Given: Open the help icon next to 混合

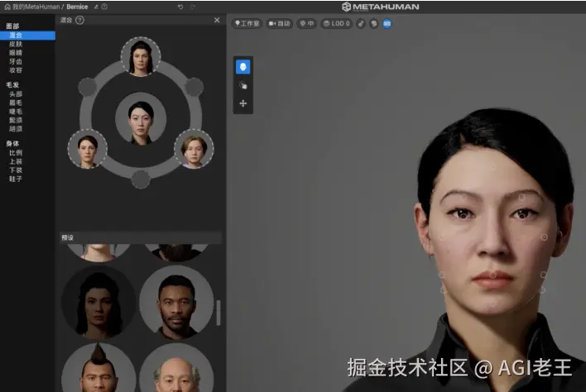Looking at the screenshot, I should (x=79, y=20).
